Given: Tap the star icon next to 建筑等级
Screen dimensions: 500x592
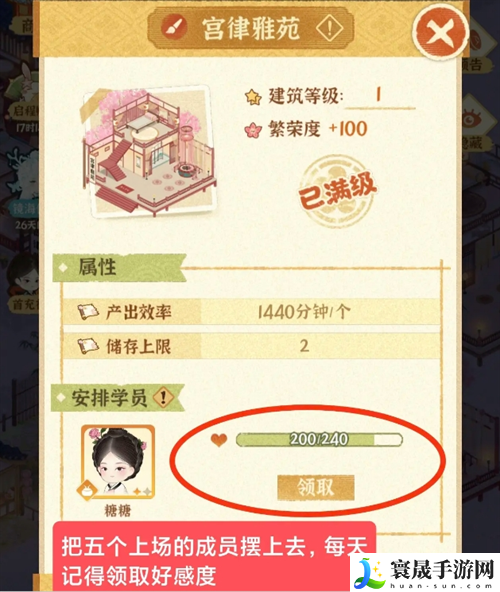Looking at the screenshot, I should pyautogui.click(x=253, y=97).
